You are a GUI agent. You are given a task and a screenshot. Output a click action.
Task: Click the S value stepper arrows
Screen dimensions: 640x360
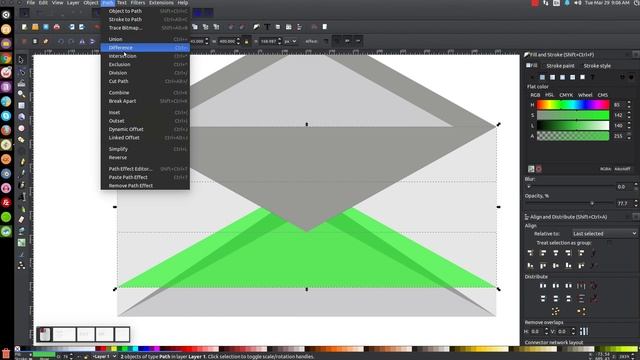(629, 116)
